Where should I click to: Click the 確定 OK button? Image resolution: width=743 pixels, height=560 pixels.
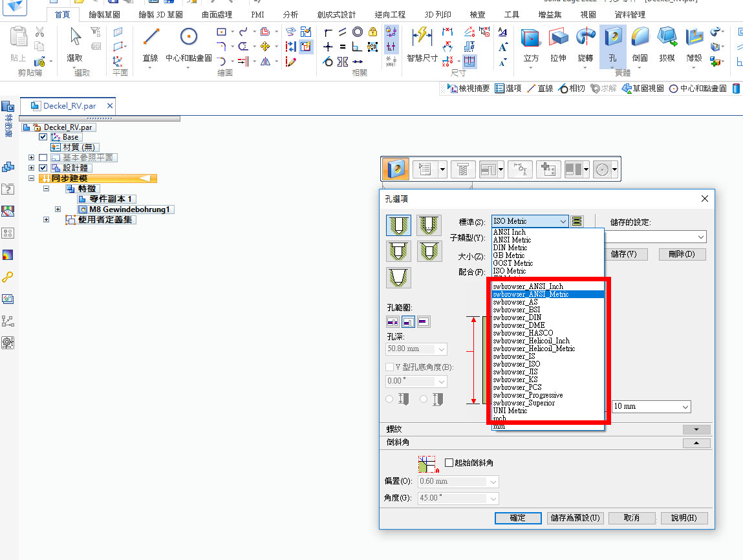[x=518, y=519]
